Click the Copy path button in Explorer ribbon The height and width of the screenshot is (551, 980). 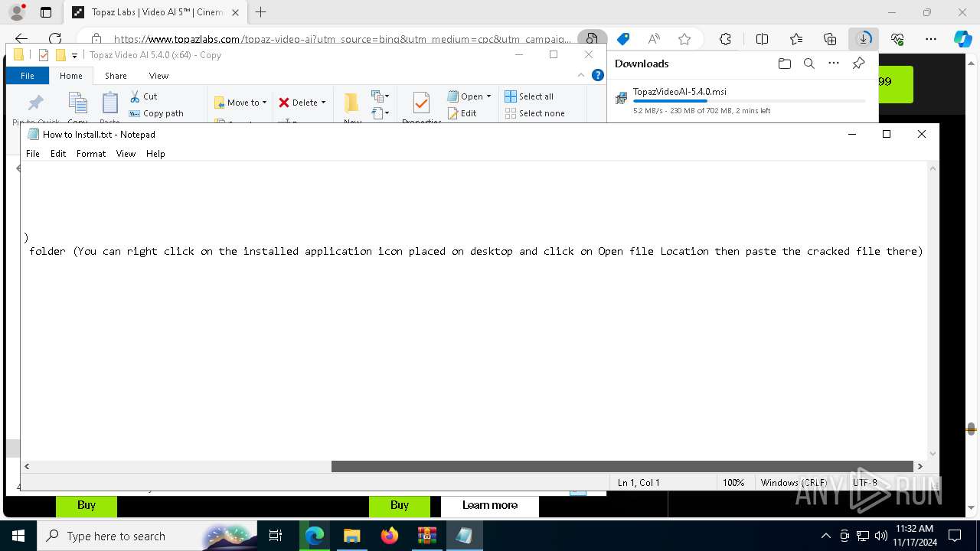156,113
